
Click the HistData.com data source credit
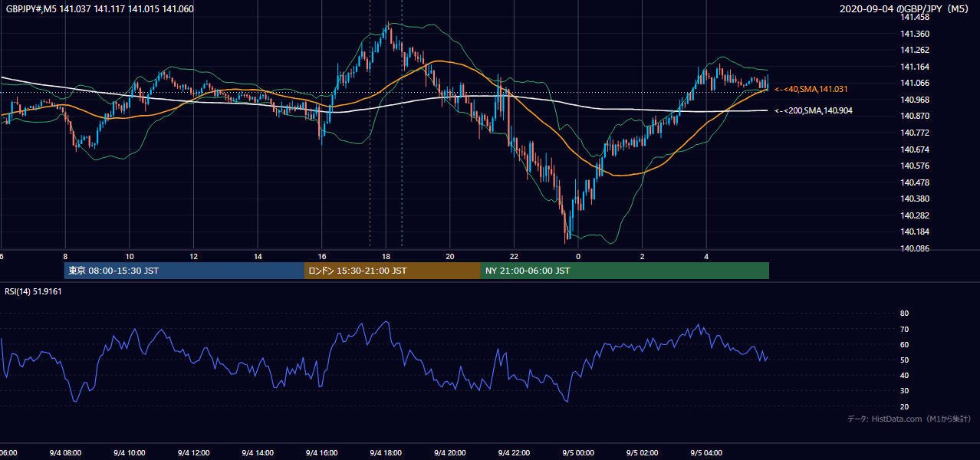click(x=909, y=419)
